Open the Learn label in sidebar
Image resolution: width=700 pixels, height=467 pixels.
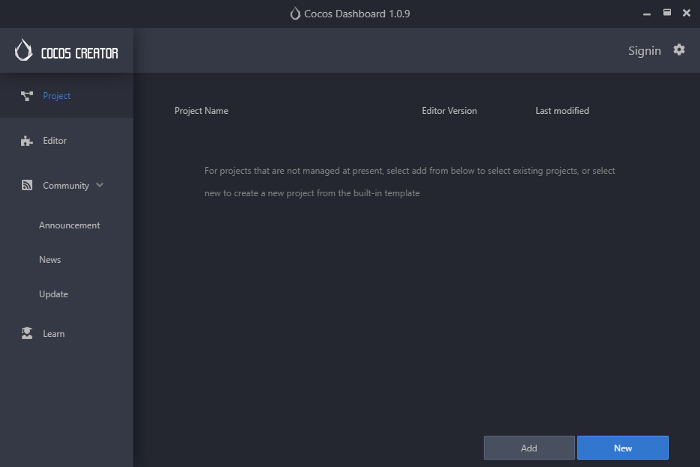[x=54, y=334]
